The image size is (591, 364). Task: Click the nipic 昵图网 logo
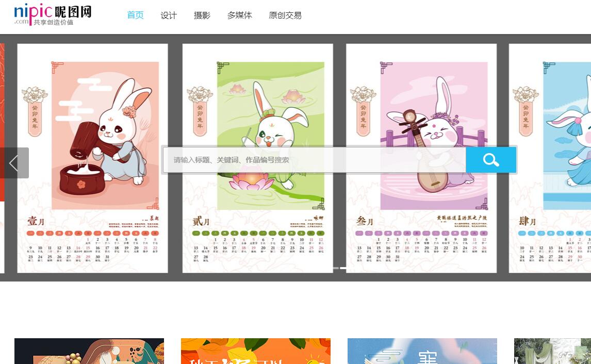click(x=53, y=14)
